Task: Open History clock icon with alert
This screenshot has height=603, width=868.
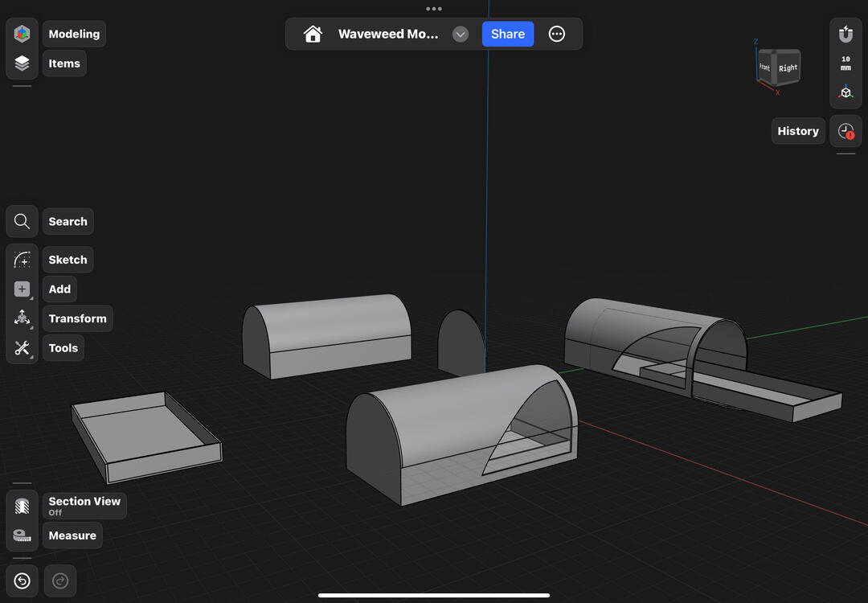Action: (845, 131)
